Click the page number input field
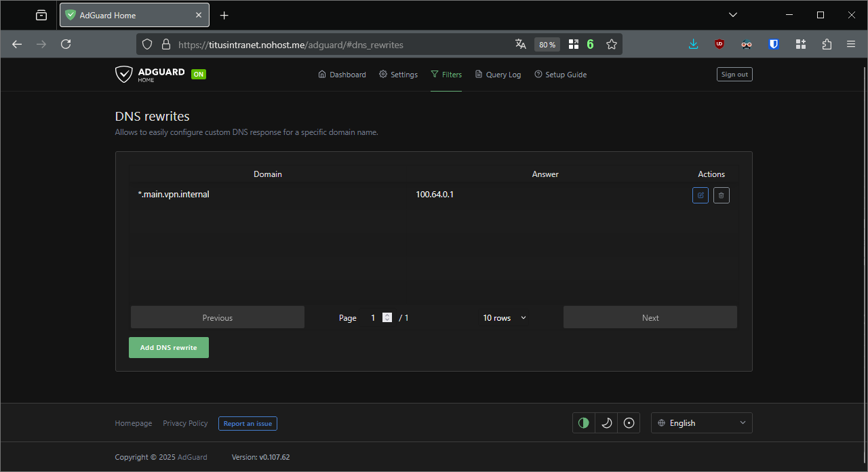Image resolution: width=868 pixels, height=472 pixels. click(x=374, y=318)
